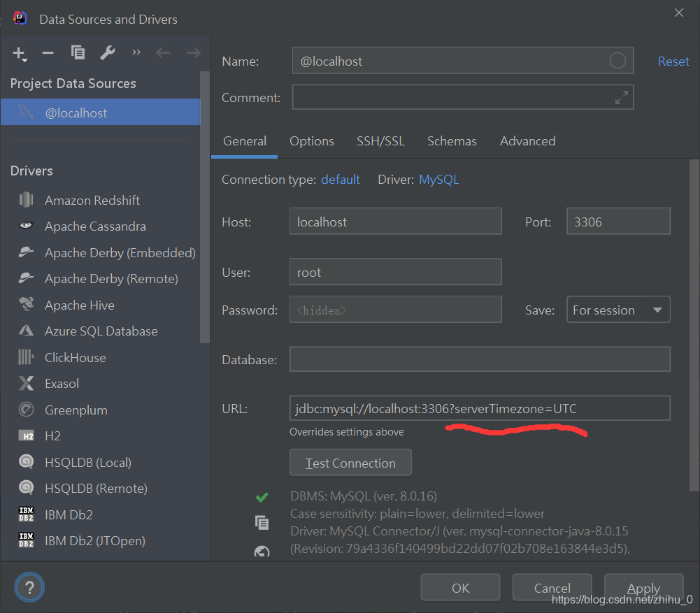This screenshot has height=613, width=700.
Task: Select HSQLDB (Remote) driver
Action: [x=96, y=489]
